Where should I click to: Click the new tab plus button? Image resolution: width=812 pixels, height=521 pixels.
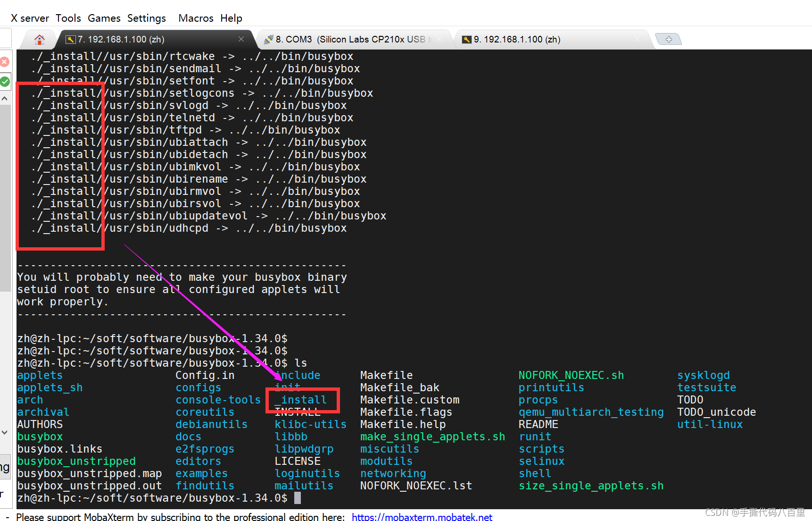pos(669,39)
